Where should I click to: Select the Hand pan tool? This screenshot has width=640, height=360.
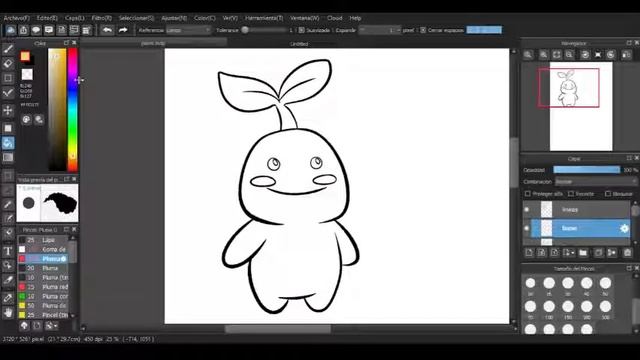(x=8, y=313)
